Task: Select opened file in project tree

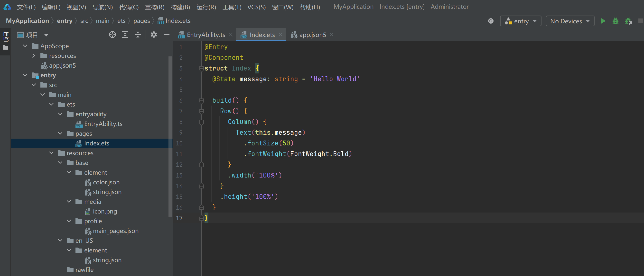Action: [x=112, y=35]
